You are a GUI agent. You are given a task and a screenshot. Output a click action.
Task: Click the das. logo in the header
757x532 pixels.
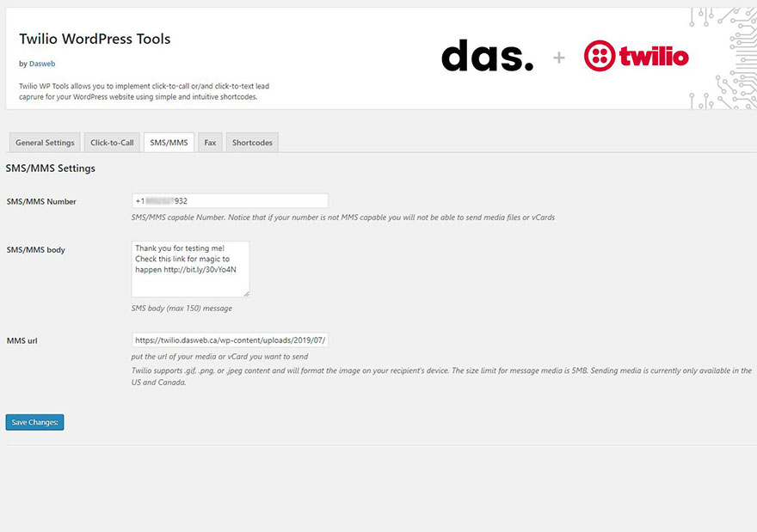488,56
